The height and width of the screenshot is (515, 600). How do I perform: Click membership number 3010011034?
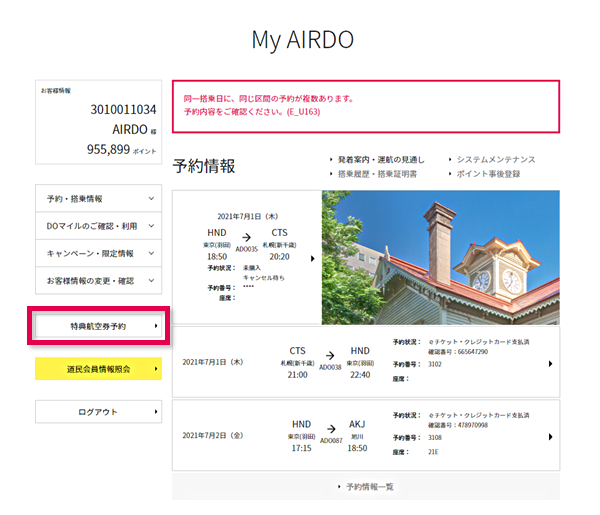point(123,110)
